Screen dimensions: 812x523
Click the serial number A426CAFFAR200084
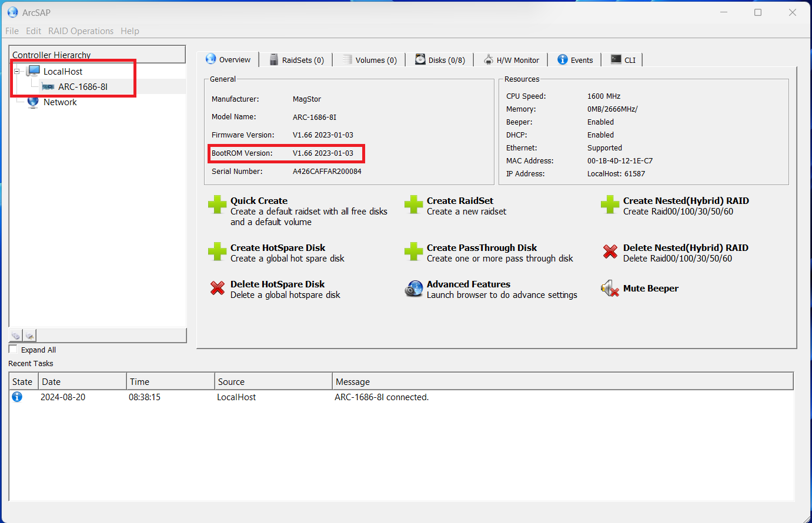(327, 172)
